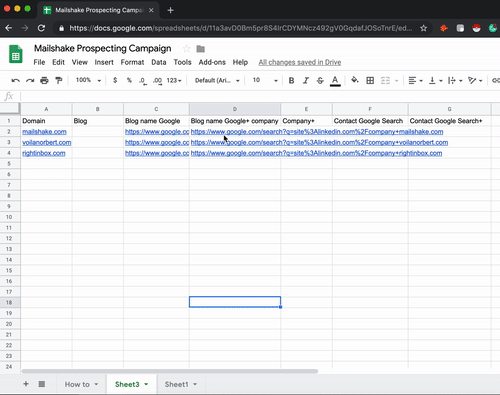Open the mailshake.com link in cell A2
Screen dimensions: 500x395
[x=44, y=132]
